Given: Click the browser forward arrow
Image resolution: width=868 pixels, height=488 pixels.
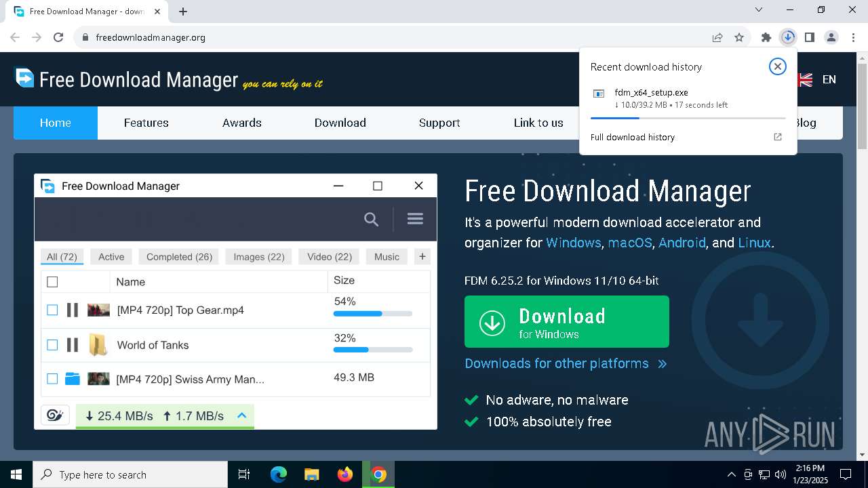Looking at the screenshot, I should click(37, 37).
